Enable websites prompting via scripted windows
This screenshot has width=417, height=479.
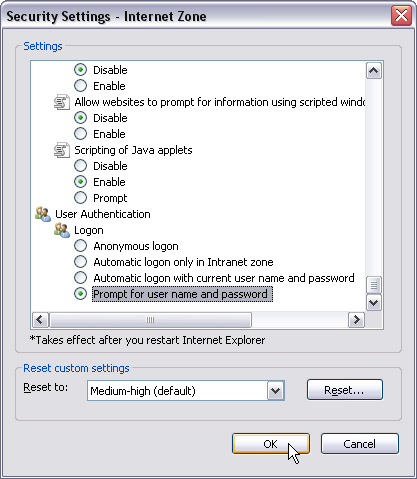[80, 134]
